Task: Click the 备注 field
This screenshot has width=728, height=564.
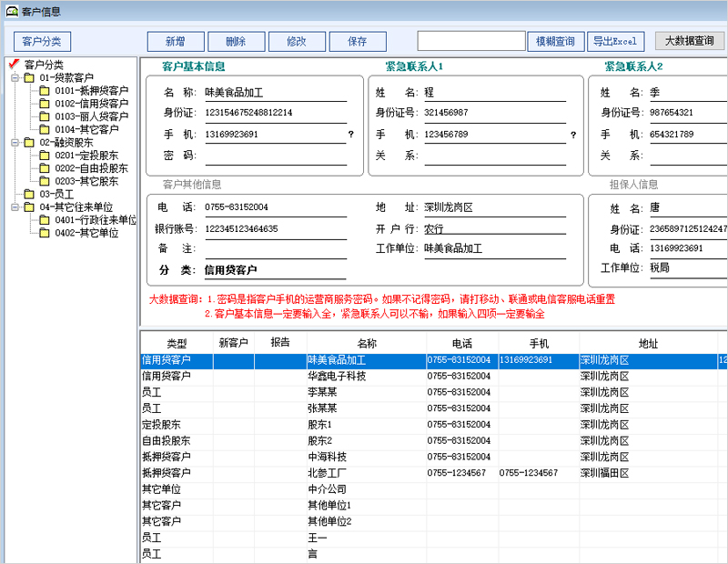Action: (x=276, y=249)
